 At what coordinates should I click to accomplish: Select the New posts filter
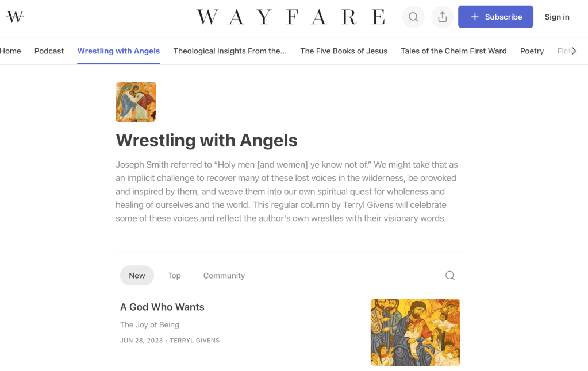137,276
